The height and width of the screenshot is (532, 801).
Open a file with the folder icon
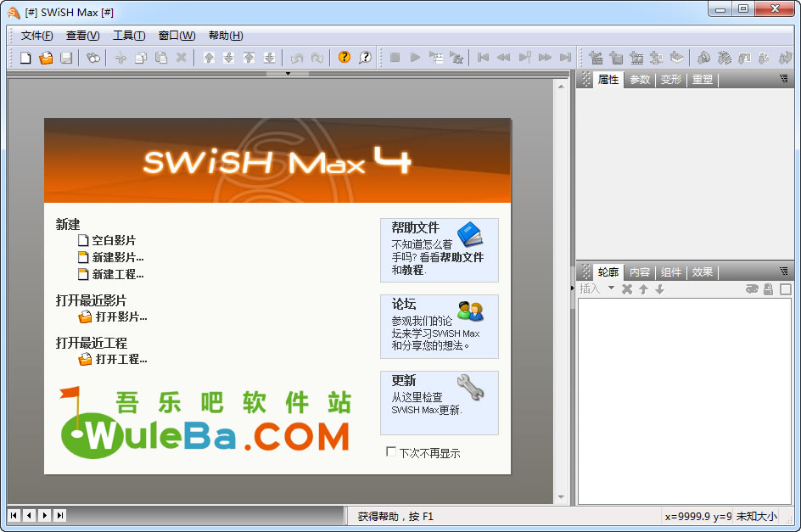pyautogui.click(x=46, y=58)
